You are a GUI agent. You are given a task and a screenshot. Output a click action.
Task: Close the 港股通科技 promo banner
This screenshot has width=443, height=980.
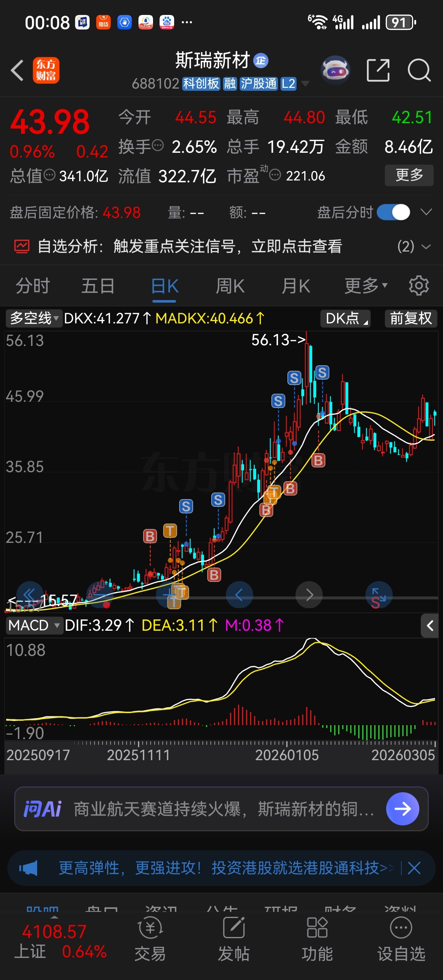click(x=414, y=868)
